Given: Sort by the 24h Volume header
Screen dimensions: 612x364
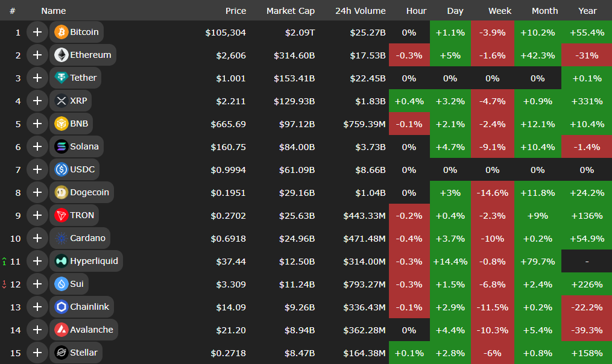Looking at the screenshot, I should pyautogui.click(x=361, y=11).
